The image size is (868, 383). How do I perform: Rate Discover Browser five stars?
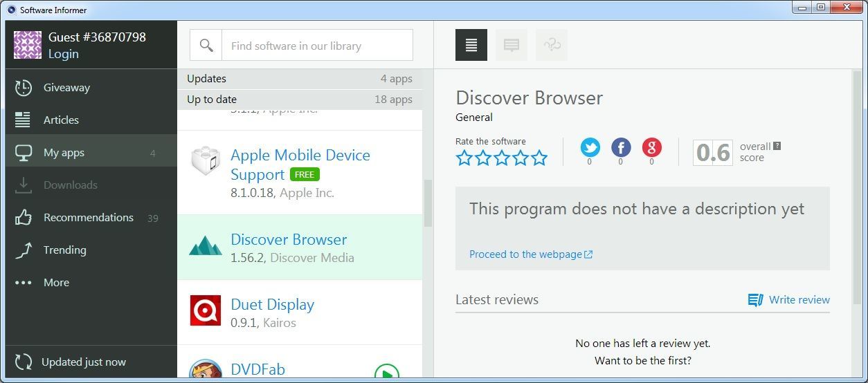tap(539, 158)
